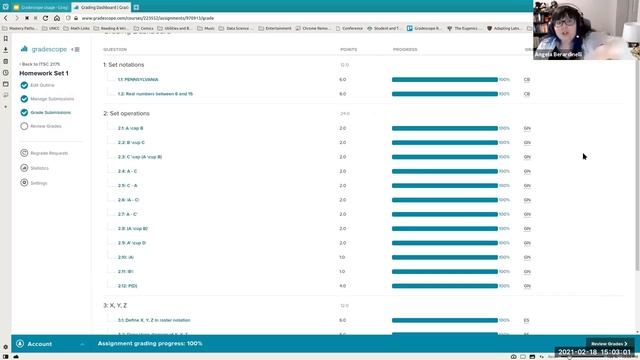Open the Student and T... bookmark

[x=384, y=29]
